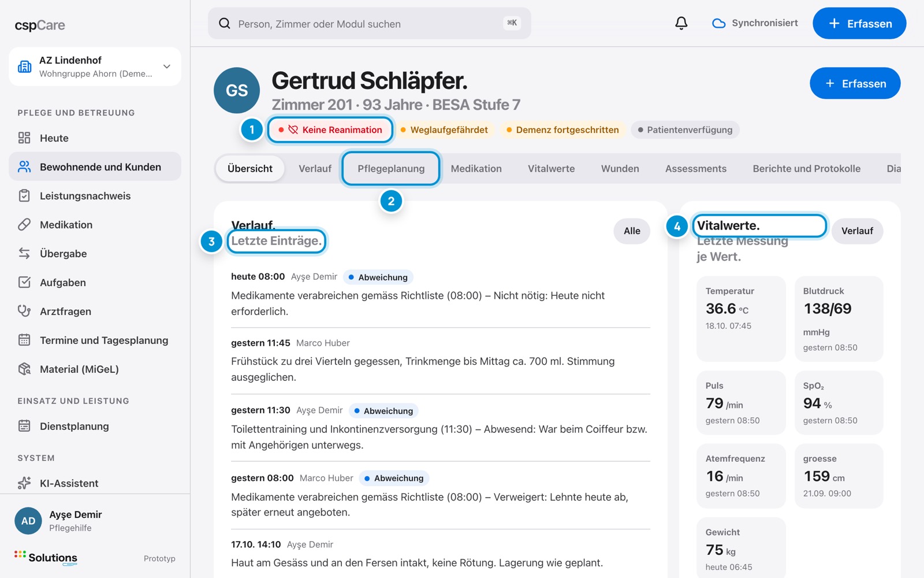Image resolution: width=924 pixels, height=578 pixels.
Task: Click the KI-Assistent sparkle icon
Action: click(x=24, y=483)
